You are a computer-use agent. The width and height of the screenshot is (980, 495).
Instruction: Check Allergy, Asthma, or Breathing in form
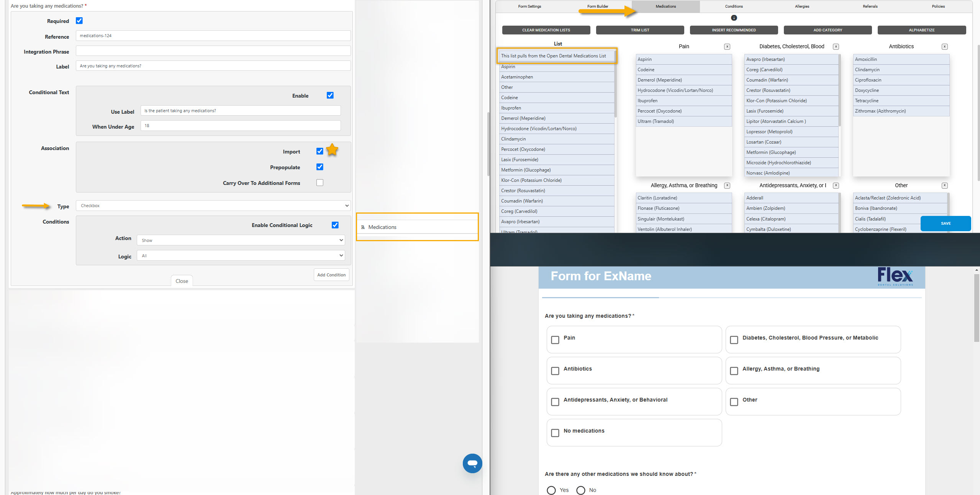tap(734, 371)
